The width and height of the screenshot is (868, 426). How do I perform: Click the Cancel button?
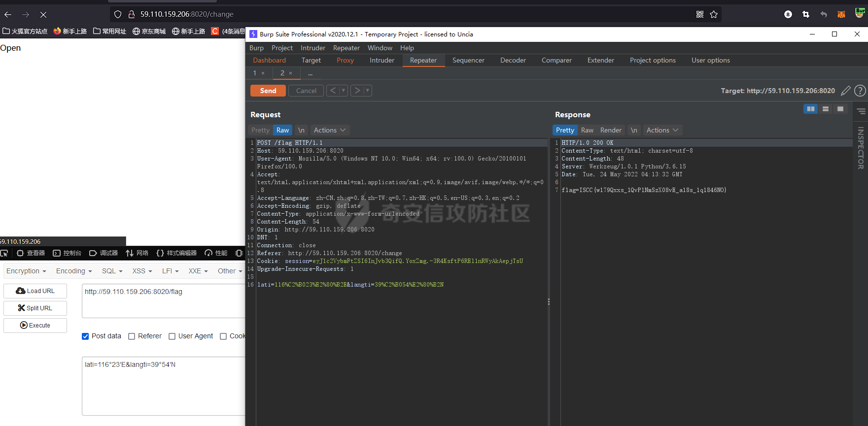point(306,91)
